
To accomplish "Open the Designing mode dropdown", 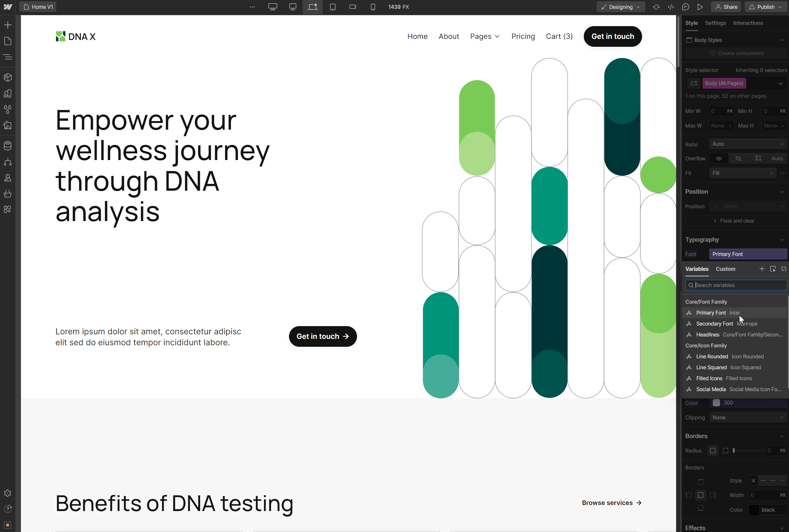I will [621, 7].
